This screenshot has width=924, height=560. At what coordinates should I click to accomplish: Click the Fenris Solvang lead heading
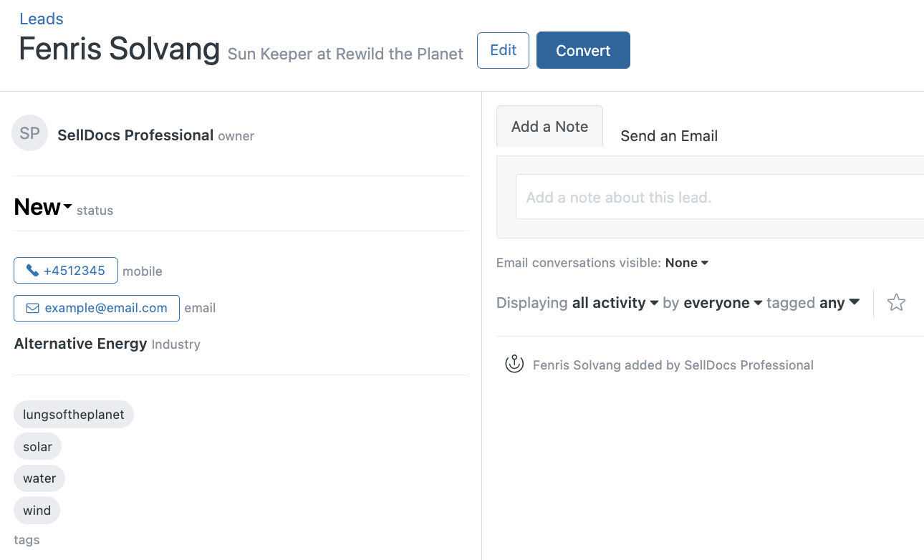119,49
